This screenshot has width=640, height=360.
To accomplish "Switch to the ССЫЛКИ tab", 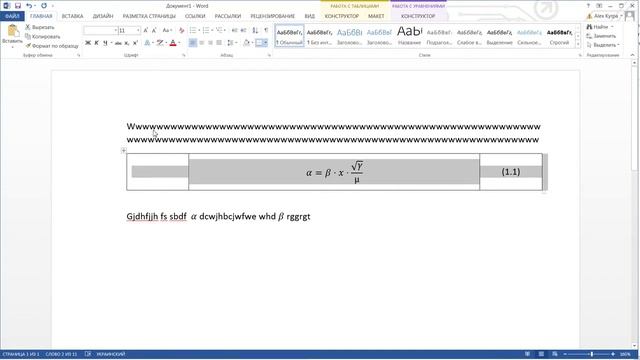I will tap(195, 16).
